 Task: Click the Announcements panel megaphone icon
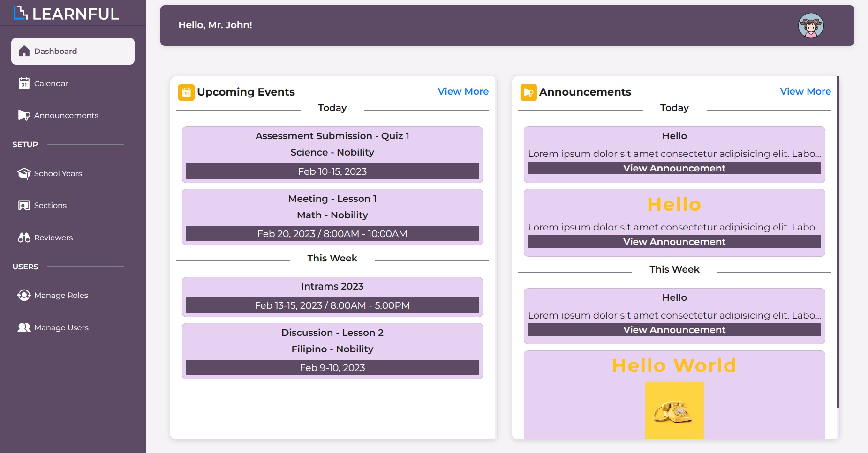tap(528, 92)
